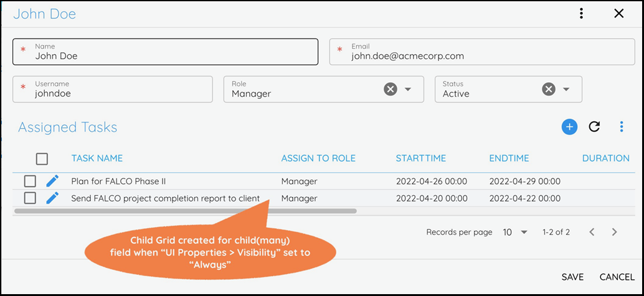Expand the Status dropdown
The height and width of the screenshot is (296, 644).
pyautogui.click(x=566, y=90)
